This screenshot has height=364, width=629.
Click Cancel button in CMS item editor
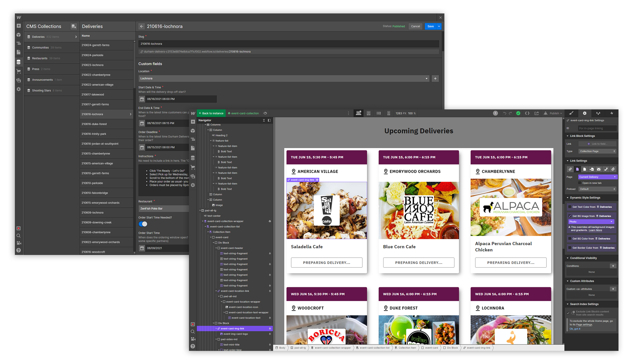pos(416,26)
